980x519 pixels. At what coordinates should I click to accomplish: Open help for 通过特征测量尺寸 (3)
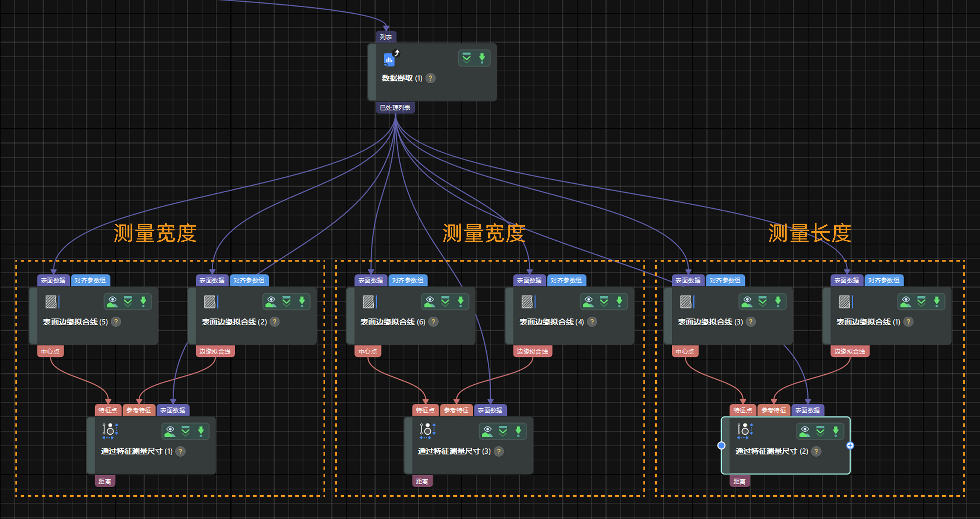498,451
